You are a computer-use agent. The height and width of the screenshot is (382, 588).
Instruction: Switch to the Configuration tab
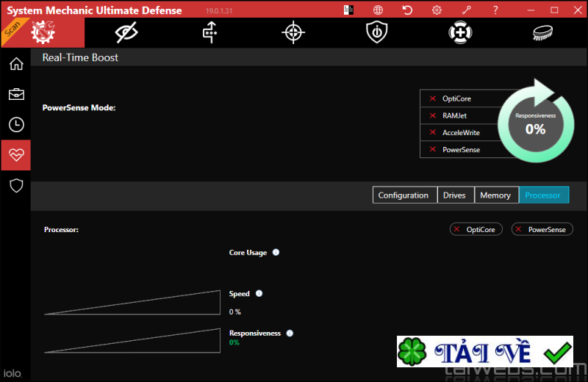pos(405,195)
